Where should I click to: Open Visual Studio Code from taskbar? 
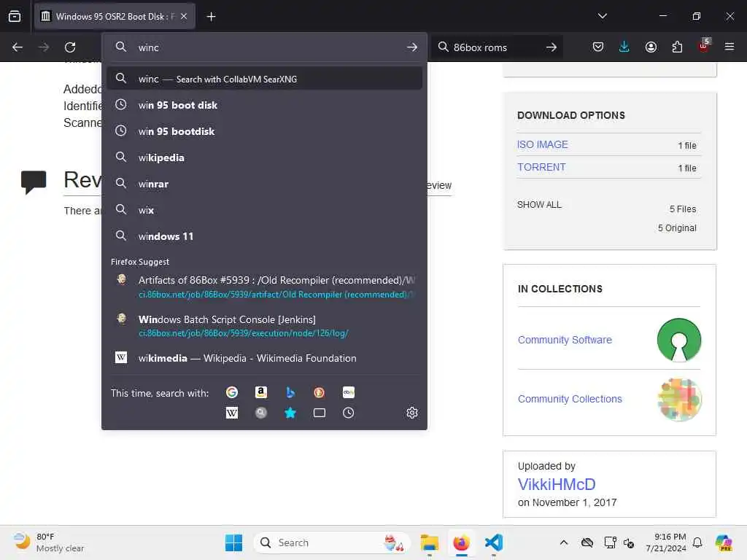point(494,542)
